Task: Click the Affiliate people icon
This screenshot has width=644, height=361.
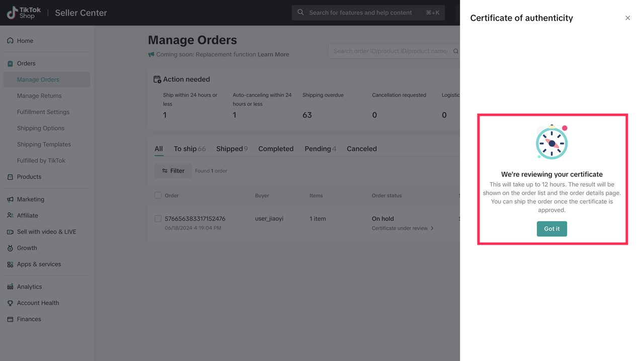Action: (x=10, y=215)
